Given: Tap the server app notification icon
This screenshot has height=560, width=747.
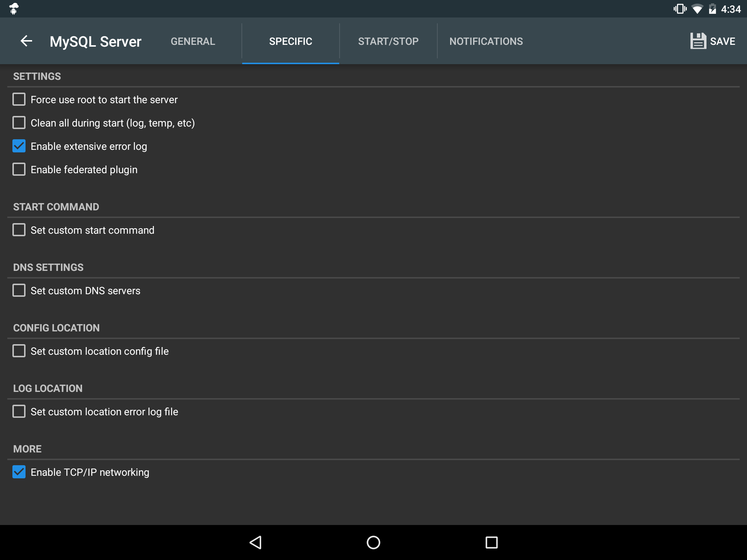Looking at the screenshot, I should click(14, 9).
